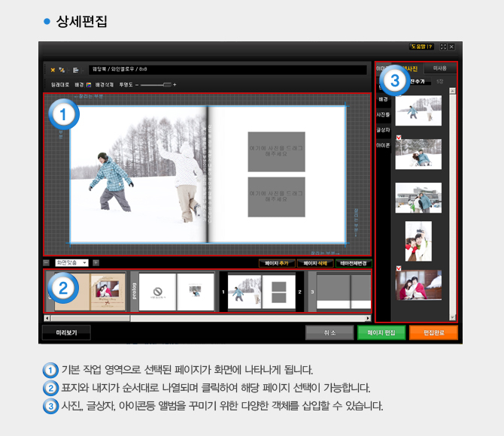Toggle checkmark on last indoor couple photo
Screen dimensions: 504x436
click(398, 268)
